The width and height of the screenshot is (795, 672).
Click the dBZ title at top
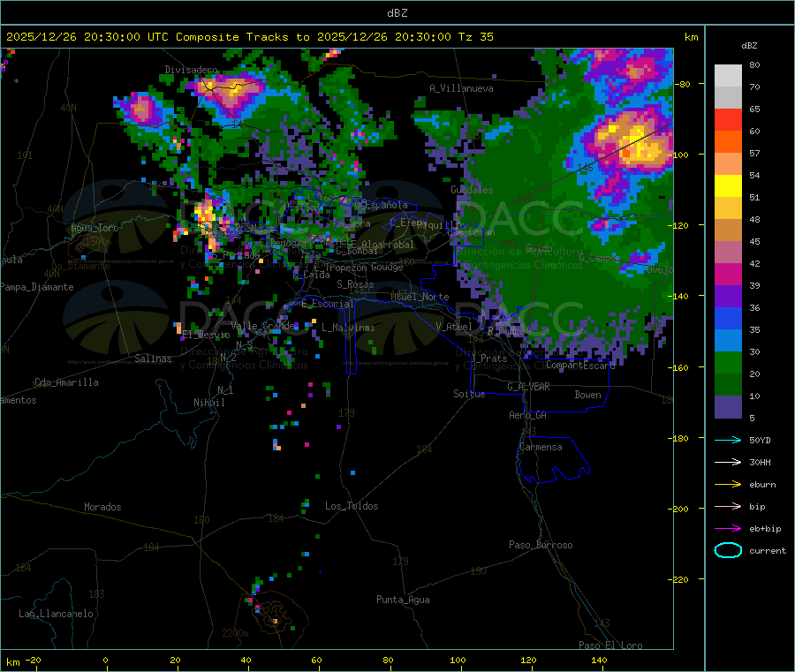[x=397, y=13]
